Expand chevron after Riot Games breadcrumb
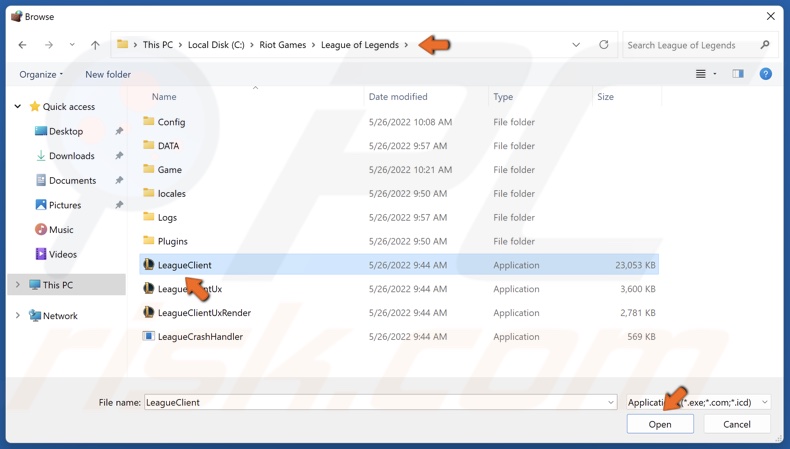 (313, 45)
